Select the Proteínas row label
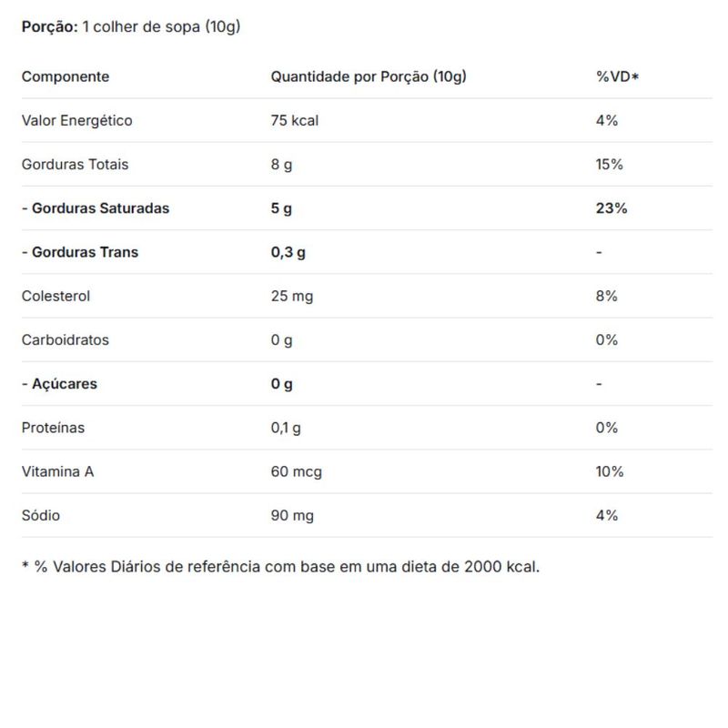728x728 pixels. [x=54, y=428]
